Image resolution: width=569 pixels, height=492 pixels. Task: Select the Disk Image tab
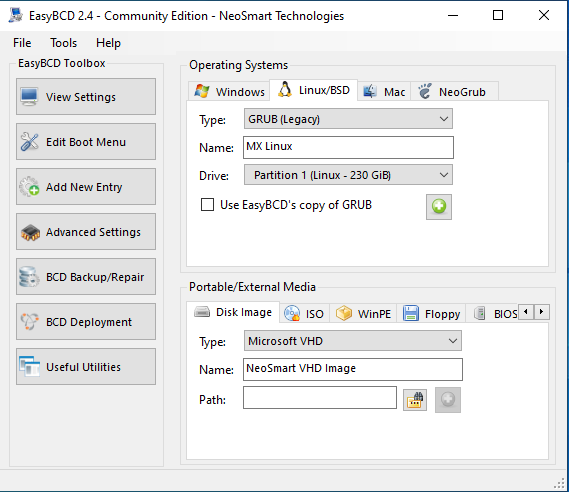(x=233, y=312)
